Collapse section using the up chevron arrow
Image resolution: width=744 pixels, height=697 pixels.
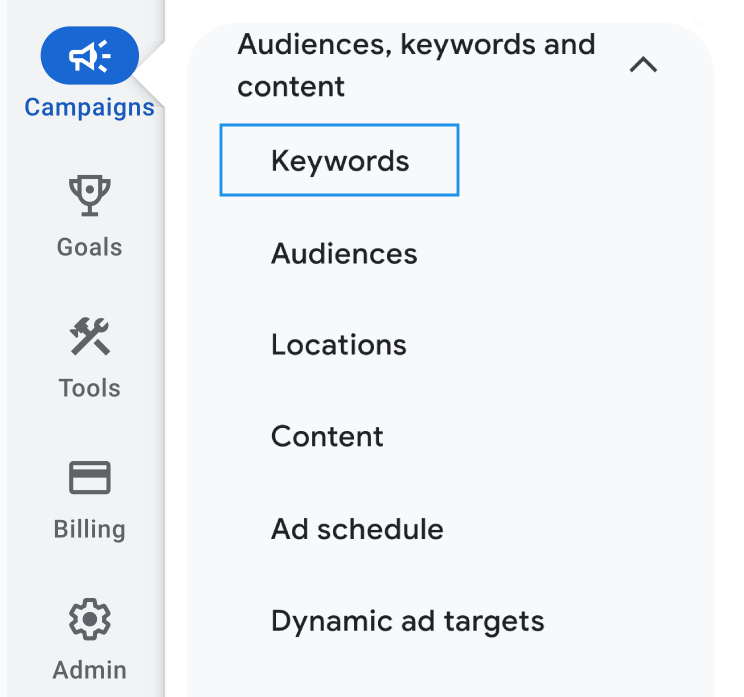click(643, 65)
